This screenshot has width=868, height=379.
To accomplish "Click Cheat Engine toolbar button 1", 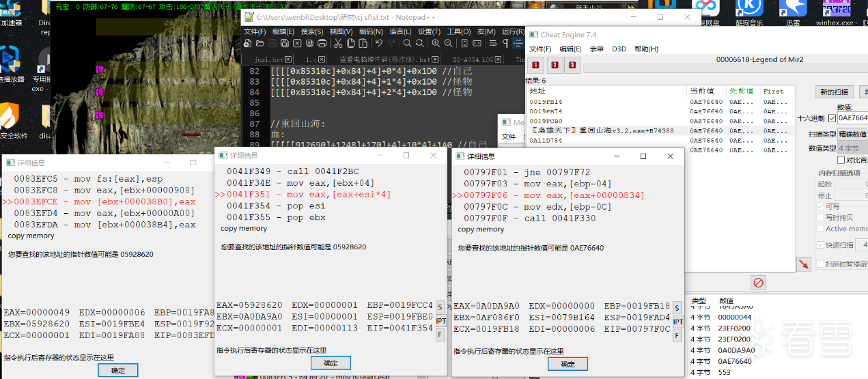I will pyautogui.click(x=536, y=66).
